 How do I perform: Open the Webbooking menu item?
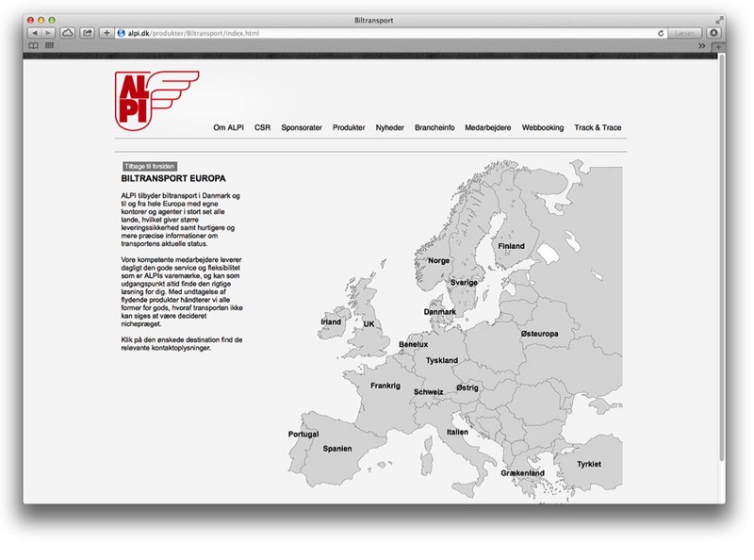(x=543, y=127)
